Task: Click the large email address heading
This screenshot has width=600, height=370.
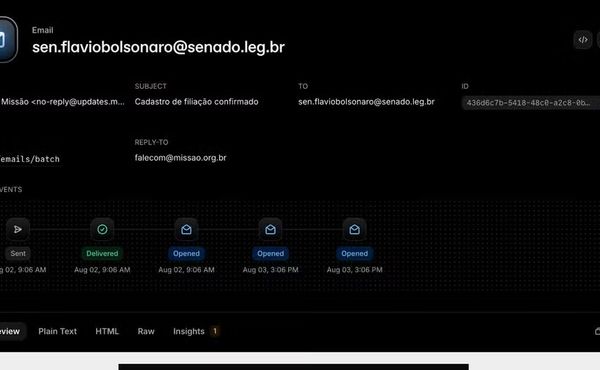Action: coord(158,47)
